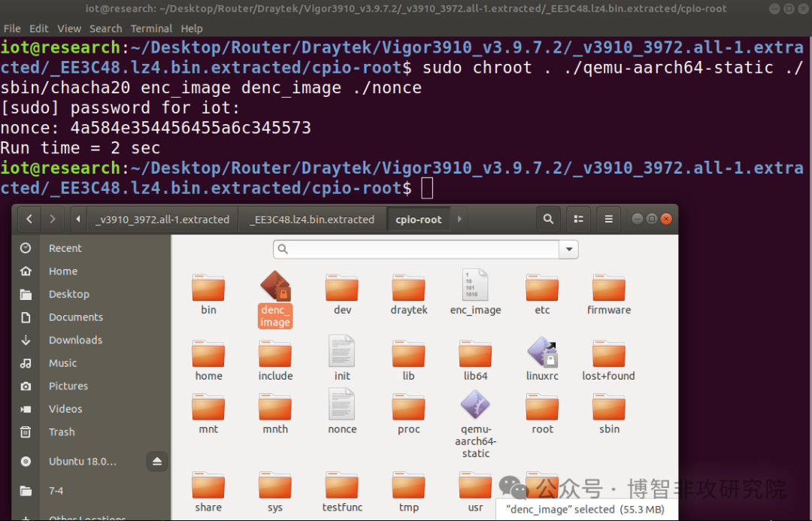Eject the Ubuntu 18.0 volume
The height and width of the screenshot is (521, 812).
157,462
